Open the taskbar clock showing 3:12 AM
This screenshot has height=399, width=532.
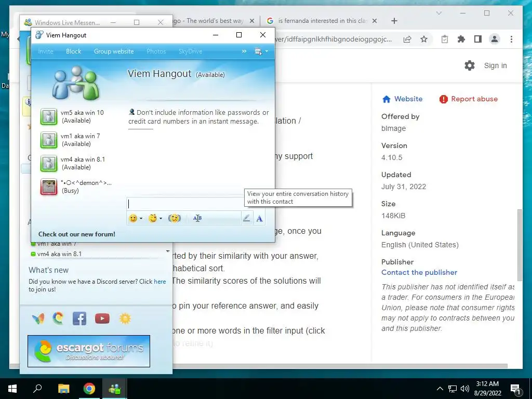487,389
